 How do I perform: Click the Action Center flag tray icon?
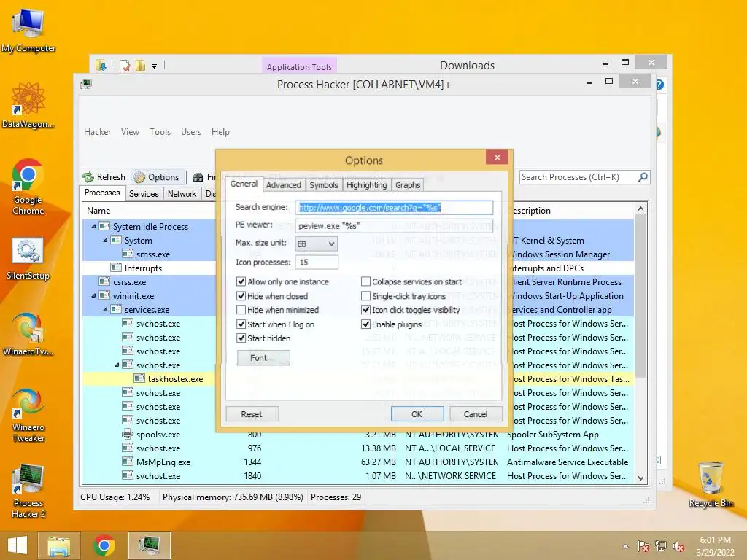coord(643,546)
